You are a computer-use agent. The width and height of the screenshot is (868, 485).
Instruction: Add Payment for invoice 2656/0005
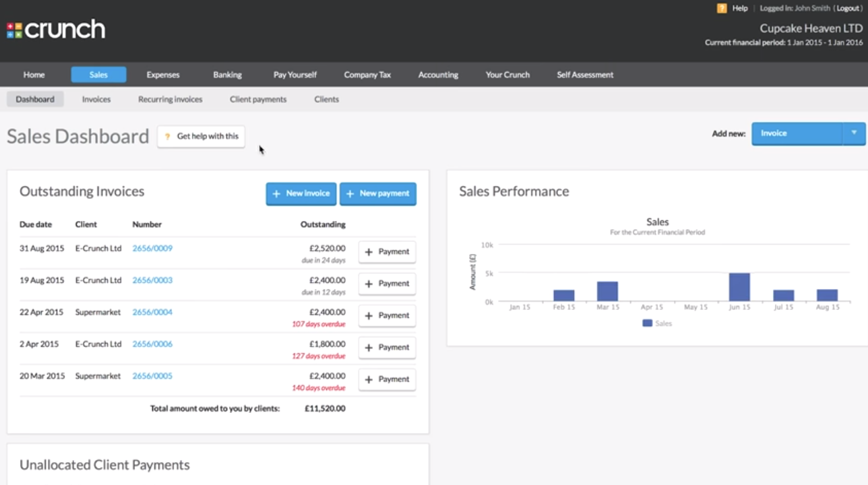tap(387, 379)
